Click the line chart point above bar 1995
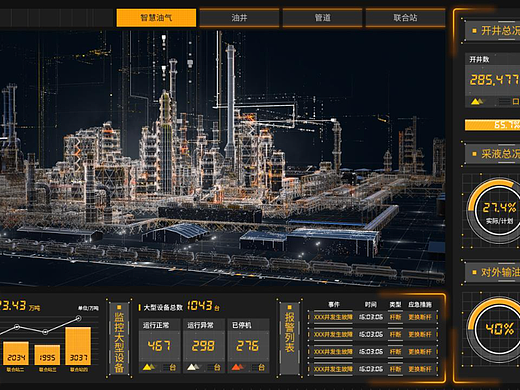The height and width of the screenshot is (390, 520). coord(45,332)
